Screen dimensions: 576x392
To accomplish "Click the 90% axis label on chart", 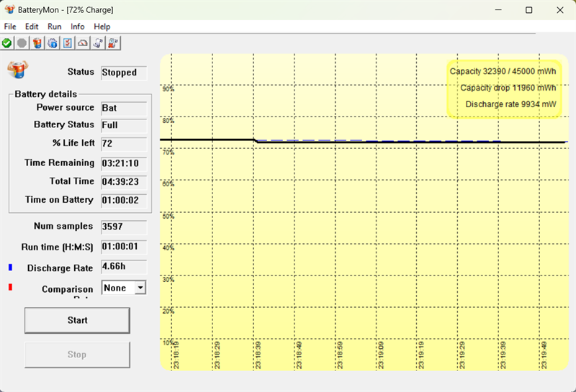I will tap(168, 88).
